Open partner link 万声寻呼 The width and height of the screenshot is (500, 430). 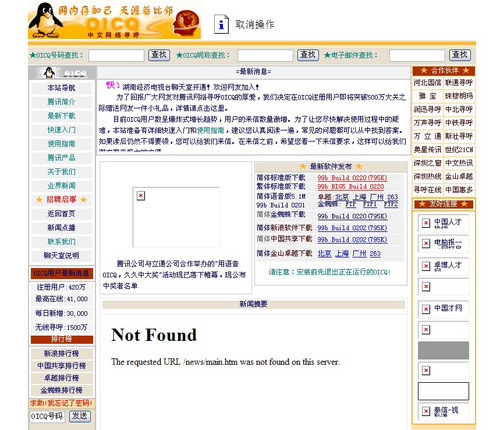tap(427, 123)
